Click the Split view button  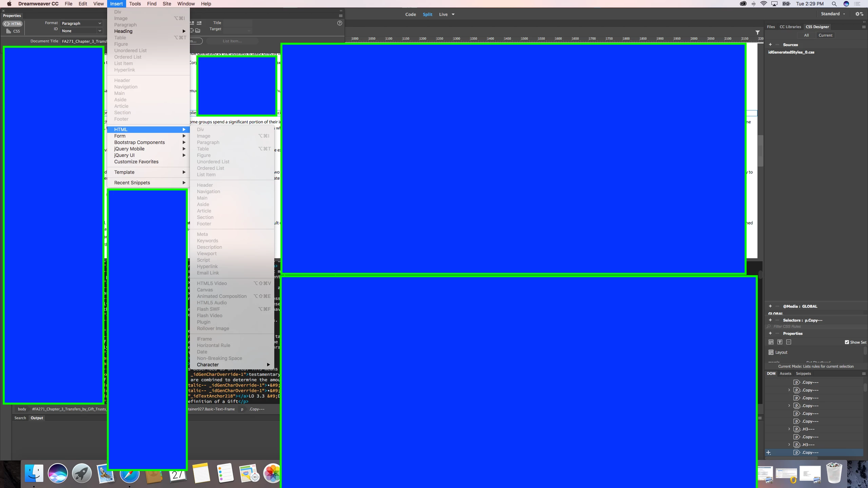click(427, 14)
